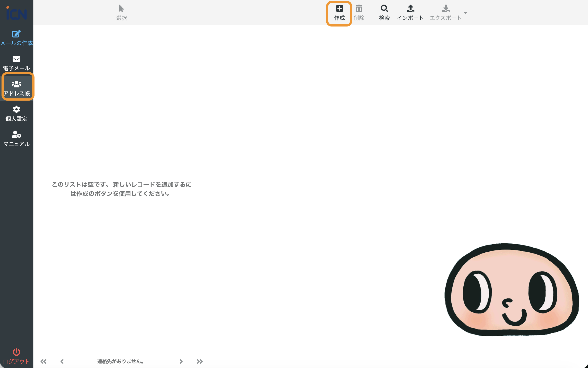Click the Create contact (作成) plus icon
This screenshot has height=368, width=588.
tap(339, 9)
